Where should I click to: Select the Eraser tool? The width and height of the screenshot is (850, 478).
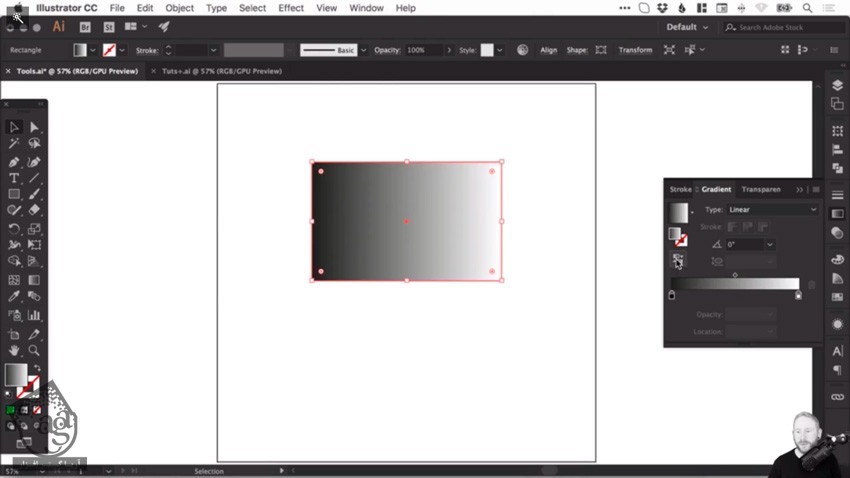[34, 210]
